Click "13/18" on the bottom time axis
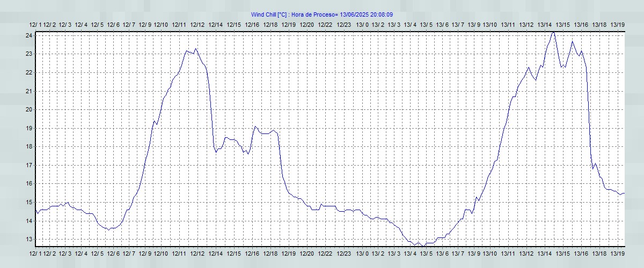644x268 pixels. (x=600, y=253)
